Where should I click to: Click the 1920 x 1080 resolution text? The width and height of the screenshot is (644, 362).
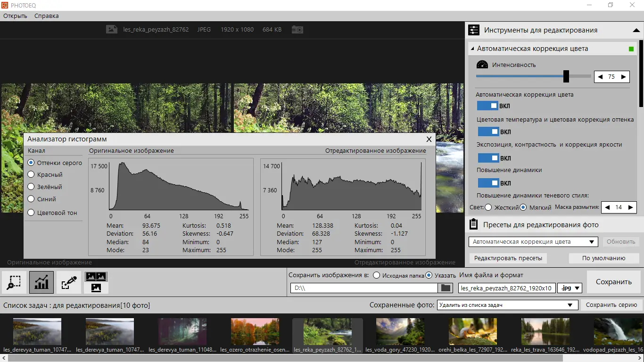click(x=237, y=29)
